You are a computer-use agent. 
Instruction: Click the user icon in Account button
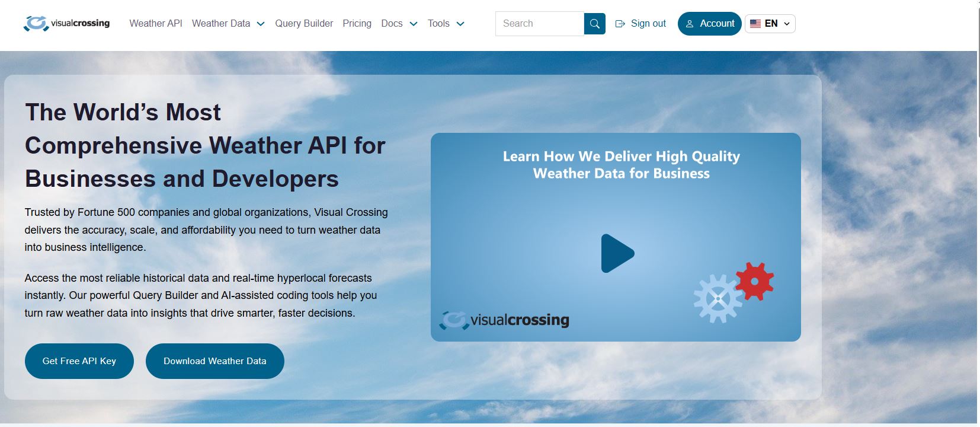click(x=689, y=24)
